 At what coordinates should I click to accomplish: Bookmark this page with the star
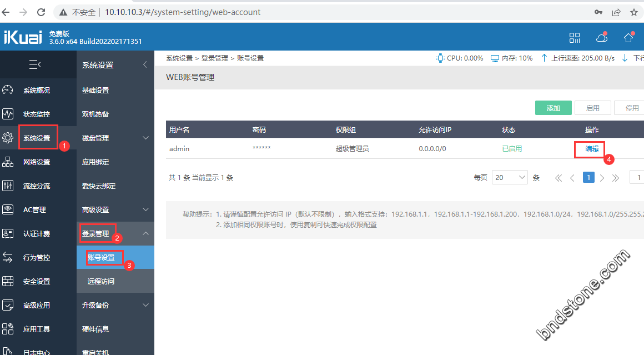click(x=634, y=12)
